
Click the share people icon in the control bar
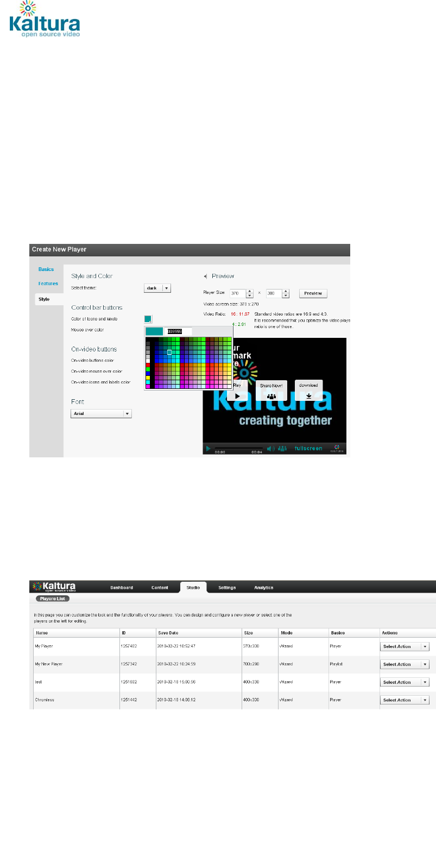click(x=282, y=449)
